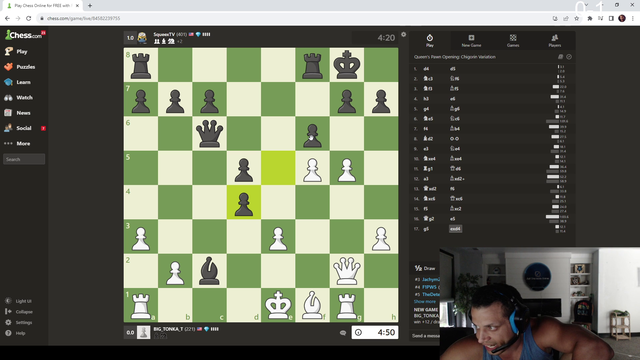Viewport: 640px width, 360px height.
Task: Go back in browser history
Action: (7, 18)
